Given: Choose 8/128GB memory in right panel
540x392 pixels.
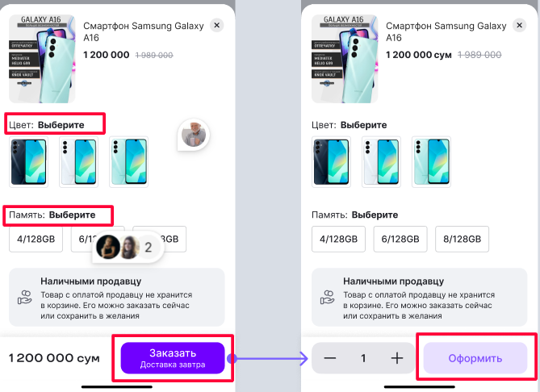Looking at the screenshot, I should coord(463,240).
